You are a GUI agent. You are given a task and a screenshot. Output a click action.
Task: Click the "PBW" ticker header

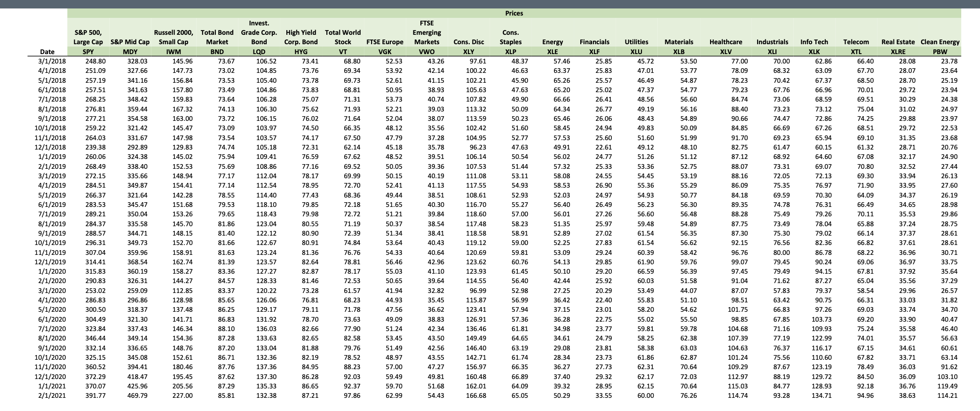[940, 52]
